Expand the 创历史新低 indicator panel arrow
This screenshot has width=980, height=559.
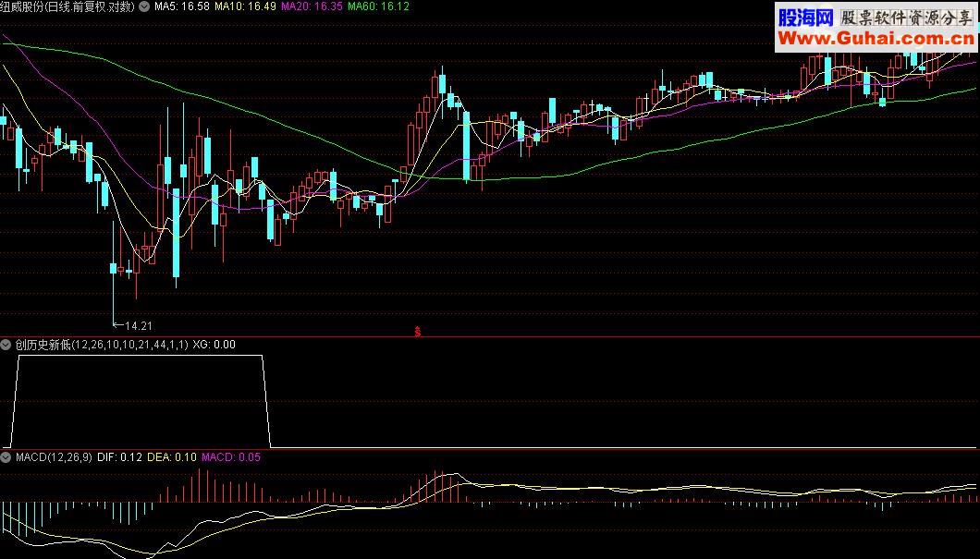pos(6,345)
